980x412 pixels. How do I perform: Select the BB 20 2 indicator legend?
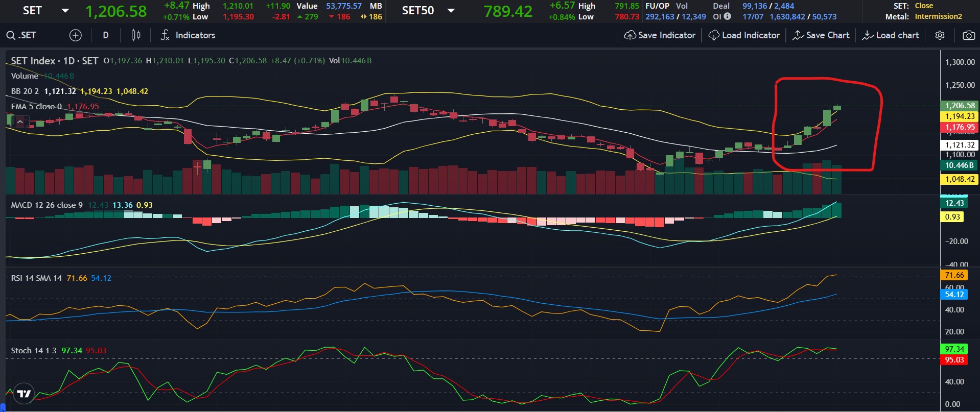[x=25, y=91]
